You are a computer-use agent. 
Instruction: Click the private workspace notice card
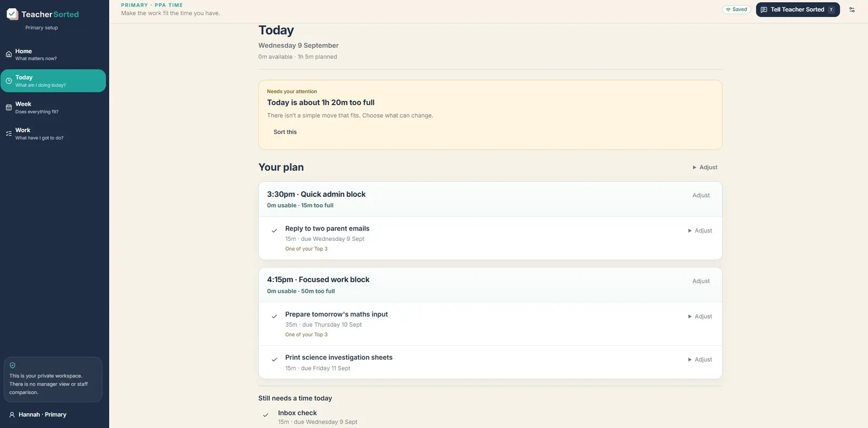point(53,380)
